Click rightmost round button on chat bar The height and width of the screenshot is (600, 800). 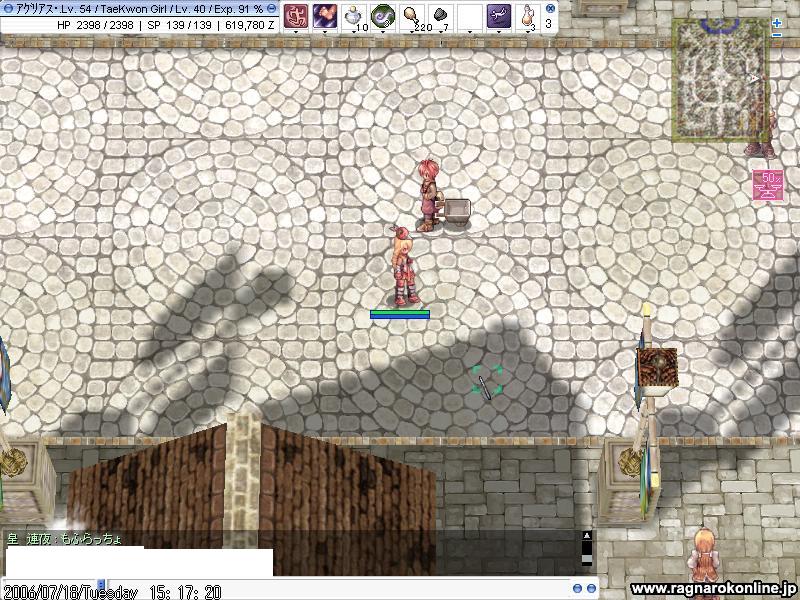pyautogui.click(x=591, y=588)
